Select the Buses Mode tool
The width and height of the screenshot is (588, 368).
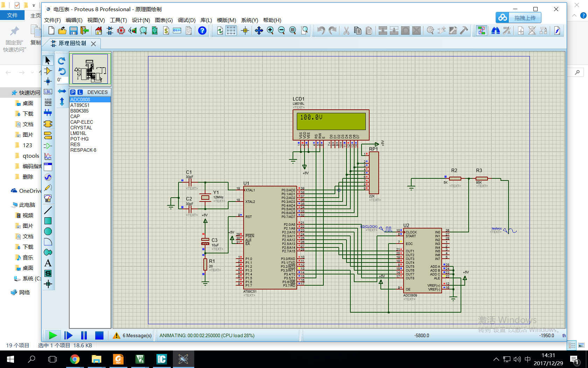[x=48, y=113]
